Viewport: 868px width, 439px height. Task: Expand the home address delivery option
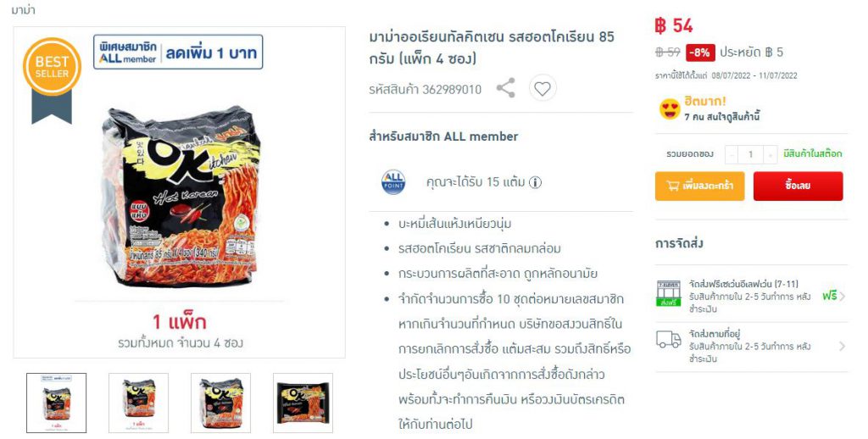tap(751, 346)
